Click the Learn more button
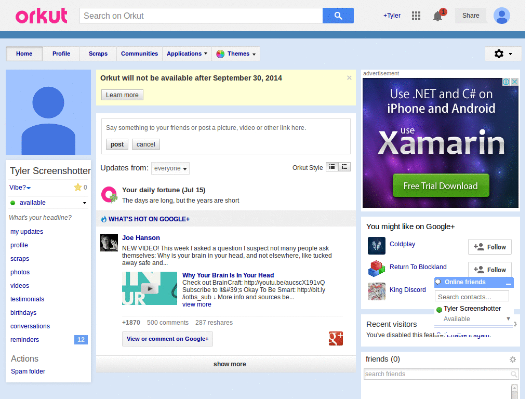The width and height of the screenshot is (532, 399). coord(122,95)
